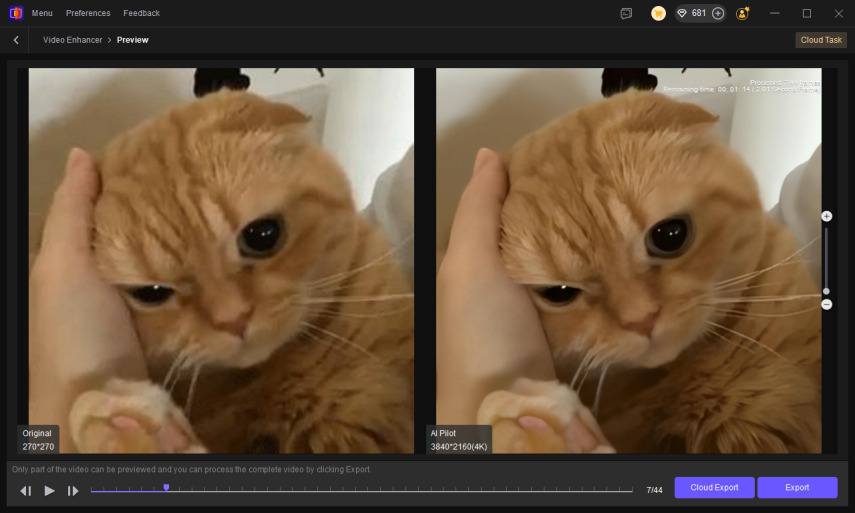Step forward to next frame
The width and height of the screenshot is (855, 513).
click(73, 491)
